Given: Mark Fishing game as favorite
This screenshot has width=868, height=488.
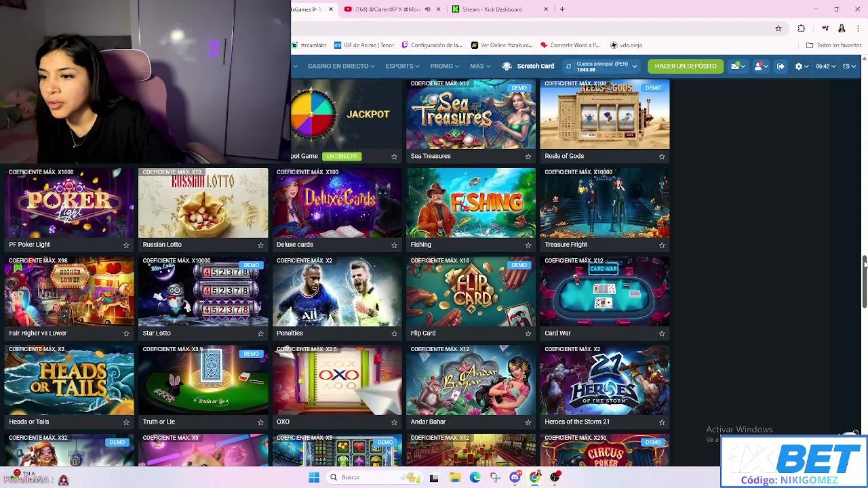Looking at the screenshot, I should click(528, 245).
